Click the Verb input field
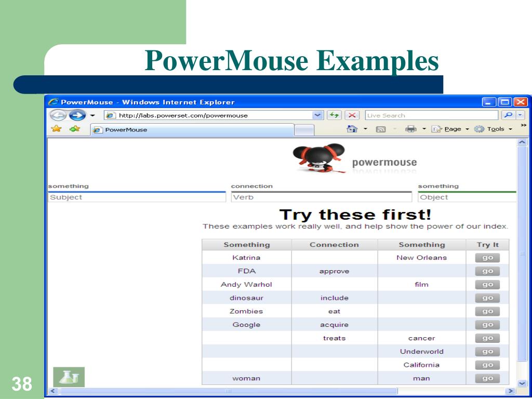This screenshot has width=532, height=399. 321,197
